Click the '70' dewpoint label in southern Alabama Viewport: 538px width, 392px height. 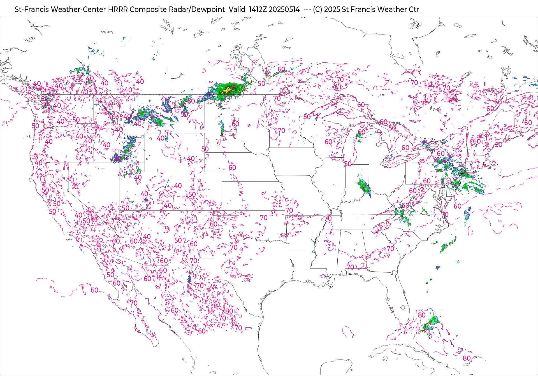coord(350,267)
